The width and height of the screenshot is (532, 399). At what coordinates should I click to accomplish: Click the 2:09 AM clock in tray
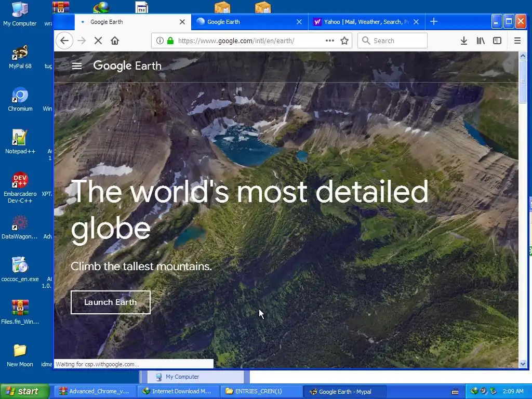(x=513, y=391)
